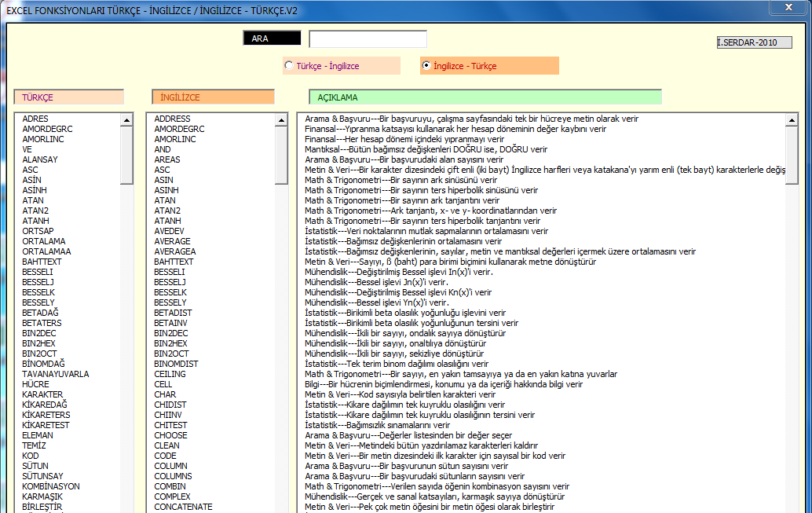Select ALANSAY in the Türkçe list

pos(40,159)
